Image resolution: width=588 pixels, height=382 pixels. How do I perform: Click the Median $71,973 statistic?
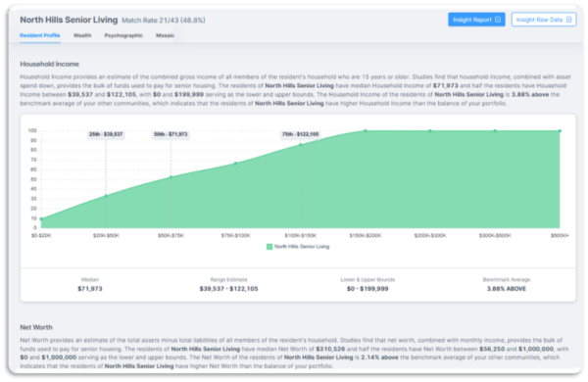(90, 289)
